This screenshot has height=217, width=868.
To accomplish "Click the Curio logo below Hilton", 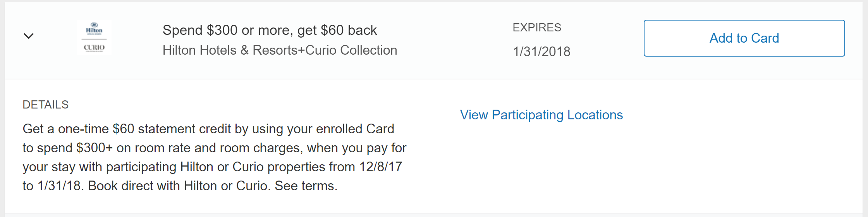I will [94, 47].
